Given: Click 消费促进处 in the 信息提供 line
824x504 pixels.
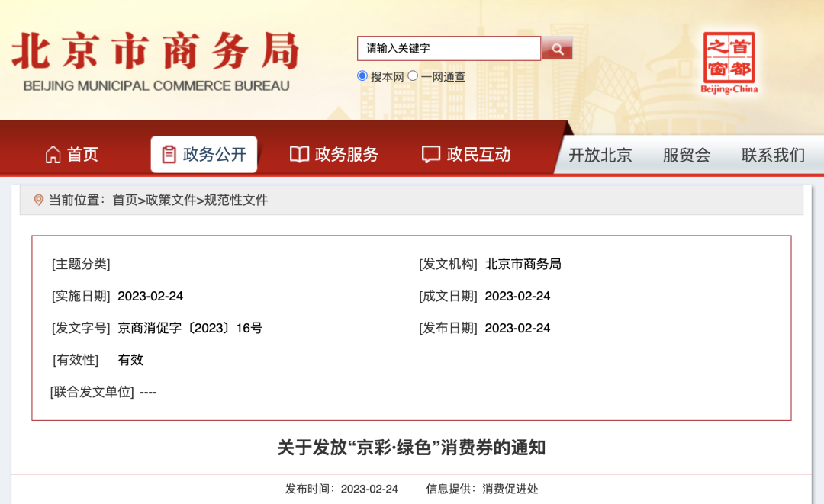Looking at the screenshot, I should pos(510,490).
